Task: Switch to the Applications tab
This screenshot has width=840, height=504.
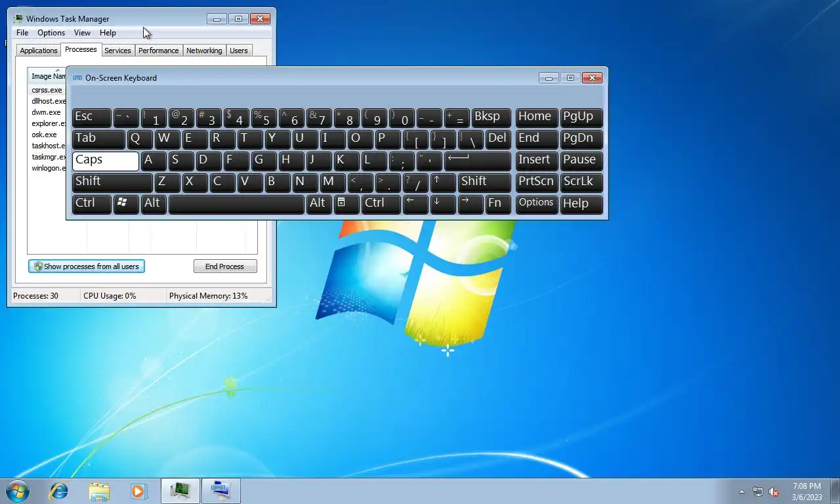Action: [x=39, y=51]
